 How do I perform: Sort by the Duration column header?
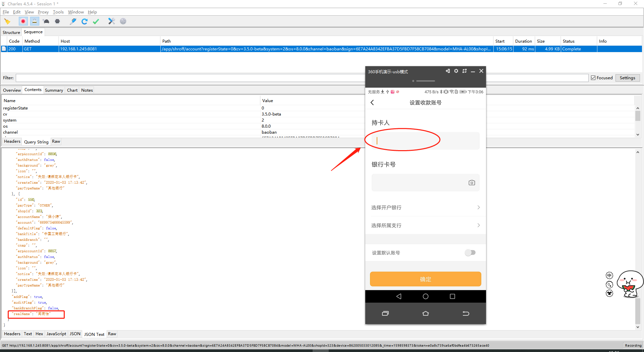click(x=523, y=41)
